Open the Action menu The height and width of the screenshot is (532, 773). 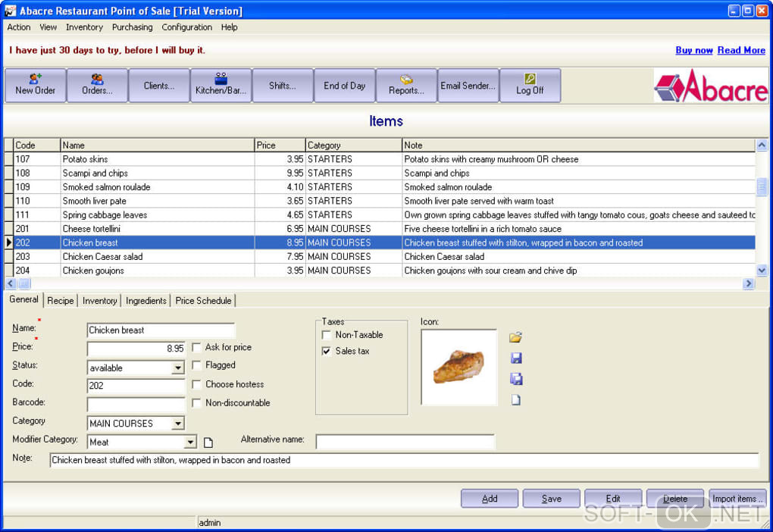point(19,27)
